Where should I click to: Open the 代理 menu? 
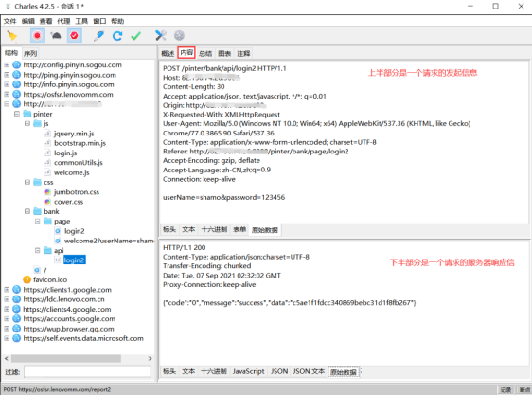pyautogui.click(x=63, y=21)
